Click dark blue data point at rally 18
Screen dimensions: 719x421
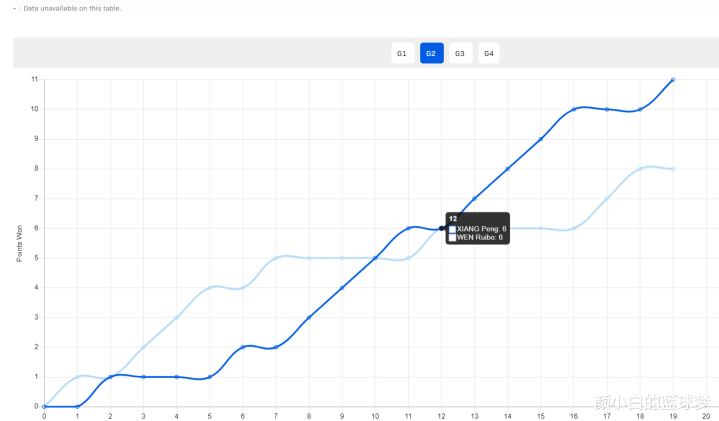(640, 109)
